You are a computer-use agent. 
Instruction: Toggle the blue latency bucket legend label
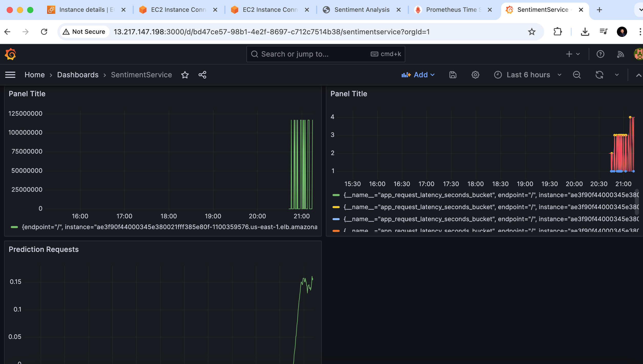click(x=491, y=219)
